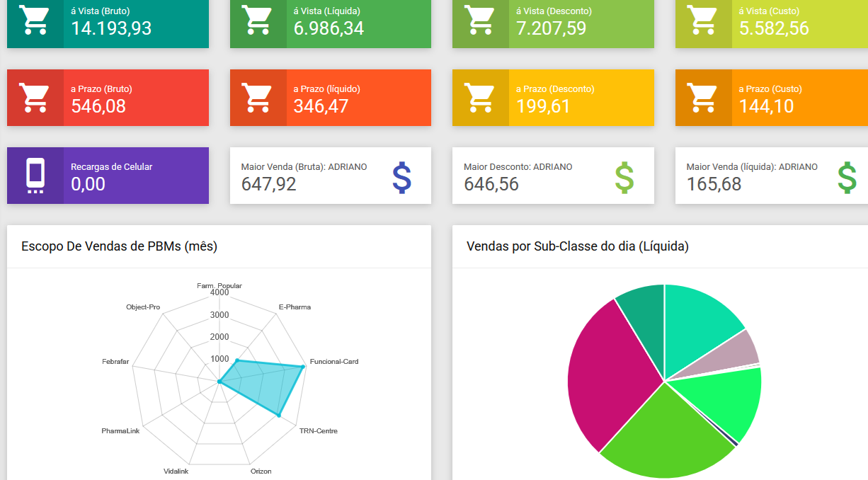Image resolution: width=868 pixels, height=480 pixels.
Task: Click the cart icon on a Prazo (Desconto) card
Action: 480,98
